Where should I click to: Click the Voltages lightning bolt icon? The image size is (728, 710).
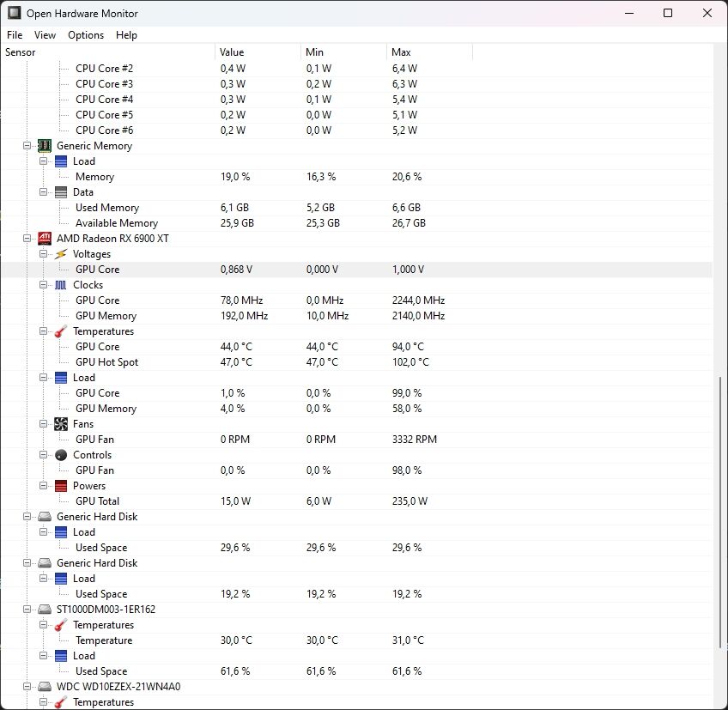pos(61,254)
